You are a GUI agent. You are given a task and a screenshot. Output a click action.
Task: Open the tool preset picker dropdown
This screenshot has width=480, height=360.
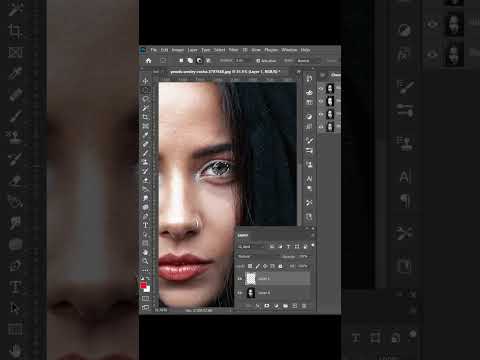[163, 61]
